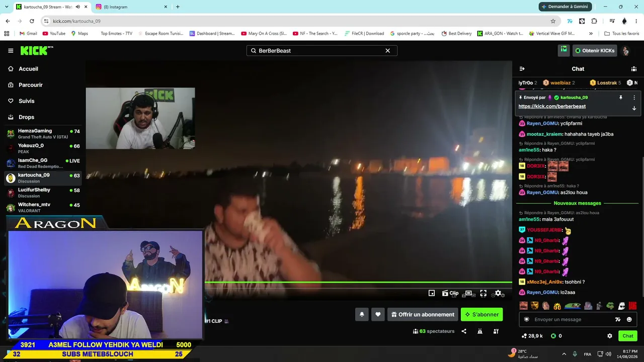The width and height of the screenshot is (644, 362).
Task: Click Offrir un abonnement button
Action: coord(422,314)
